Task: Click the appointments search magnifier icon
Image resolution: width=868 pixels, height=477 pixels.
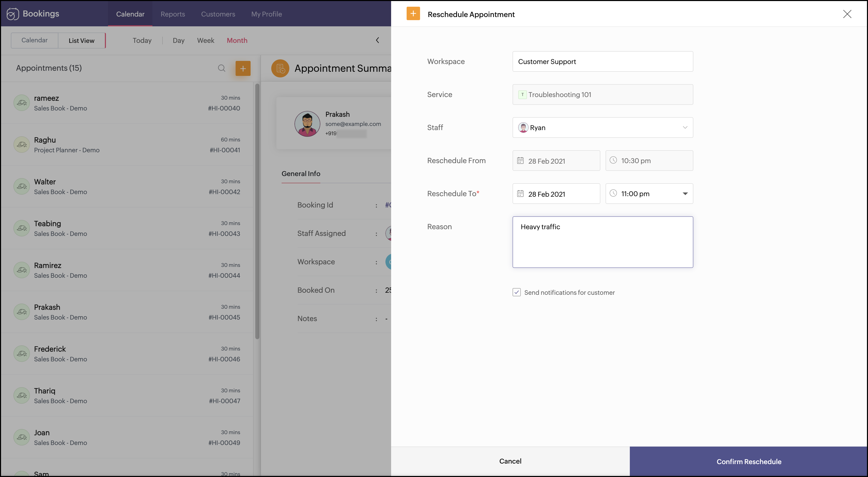Action: [221, 68]
